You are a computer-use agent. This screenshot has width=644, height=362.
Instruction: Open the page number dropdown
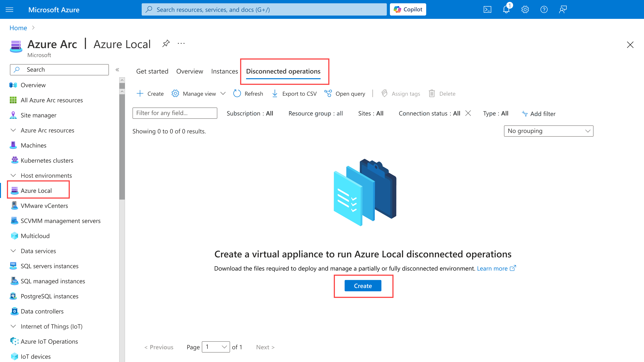click(x=216, y=347)
